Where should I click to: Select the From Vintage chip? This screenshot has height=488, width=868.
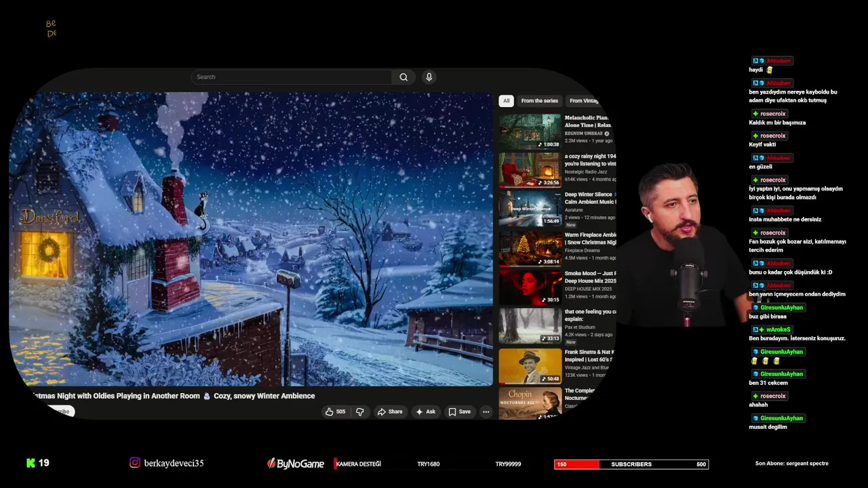(584, 101)
